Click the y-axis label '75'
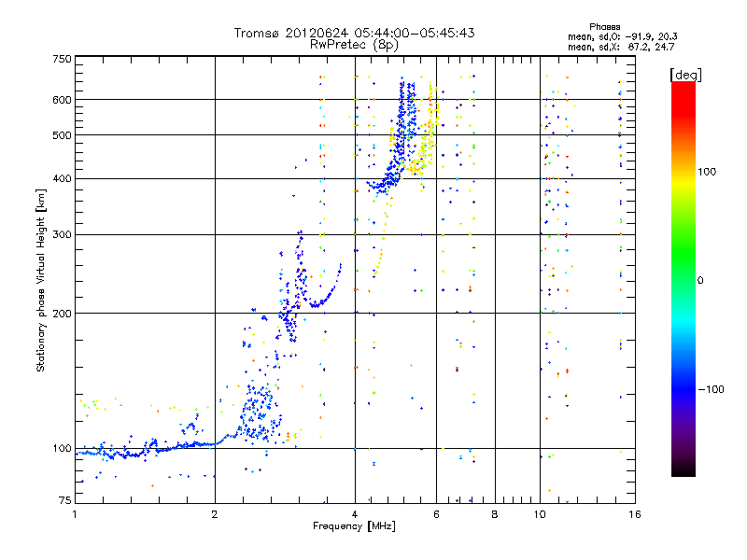The width and height of the screenshot is (747, 560). pos(65,500)
